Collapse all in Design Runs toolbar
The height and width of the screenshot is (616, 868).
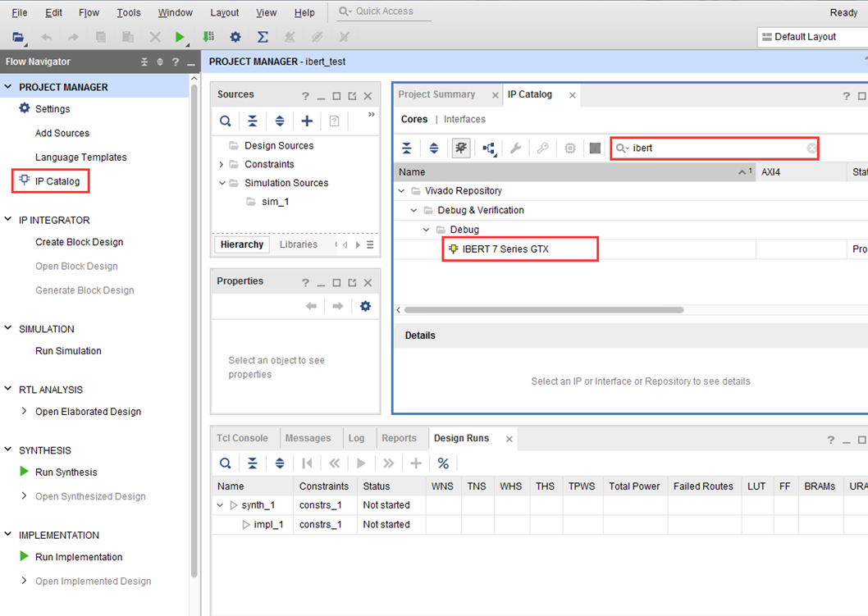[x=253, y=463]
